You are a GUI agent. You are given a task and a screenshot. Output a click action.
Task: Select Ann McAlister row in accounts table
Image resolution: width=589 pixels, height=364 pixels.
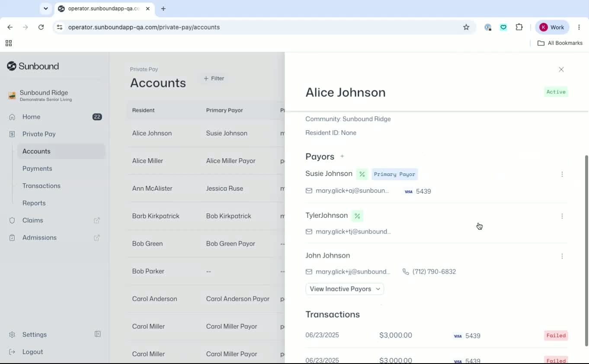tap(206, 188)
